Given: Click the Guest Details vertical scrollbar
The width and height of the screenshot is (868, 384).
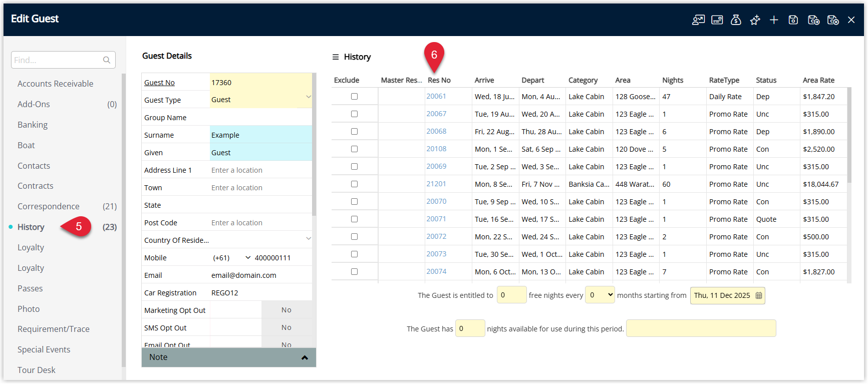Looking at the screenshot, I should click(314, 145).
